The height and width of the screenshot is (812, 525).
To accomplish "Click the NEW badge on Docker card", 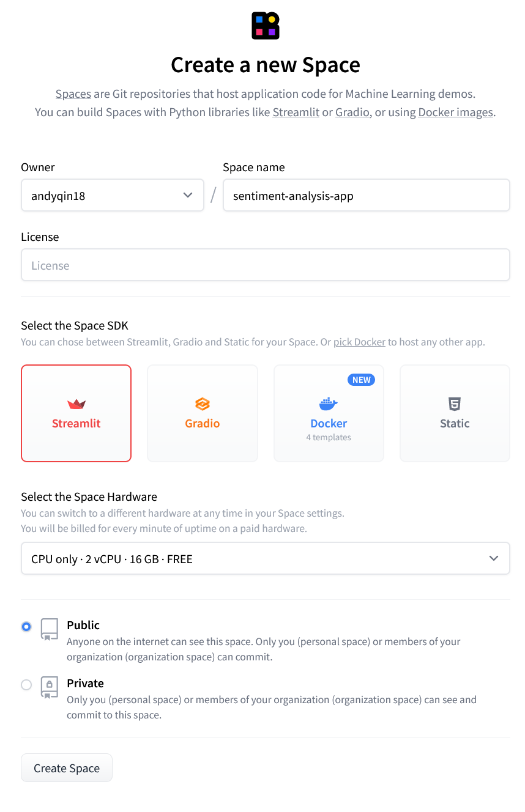I will click(x=361, y=380).
